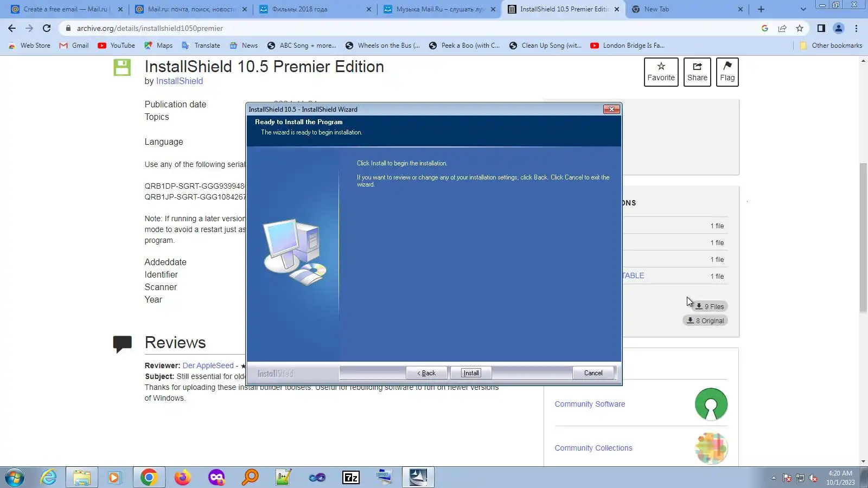This screenshot has width=868, height=488.
Task: Open the tab search dropdown
Action: [803, 9]
